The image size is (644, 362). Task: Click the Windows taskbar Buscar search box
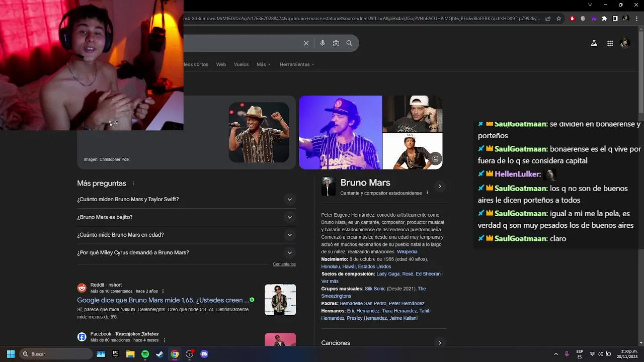pyautogui.click(x=55, y=354)
